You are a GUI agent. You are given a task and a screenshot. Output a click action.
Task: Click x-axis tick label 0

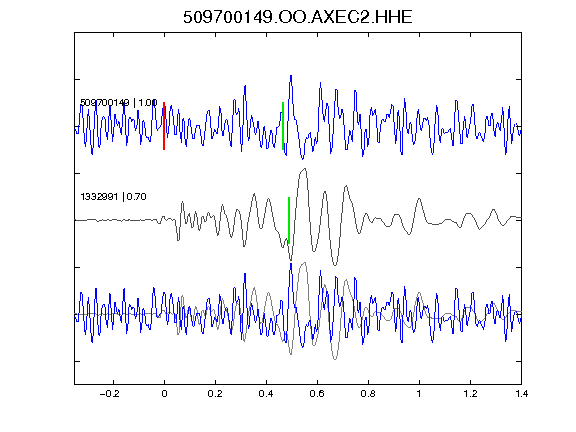pos(164,394)
